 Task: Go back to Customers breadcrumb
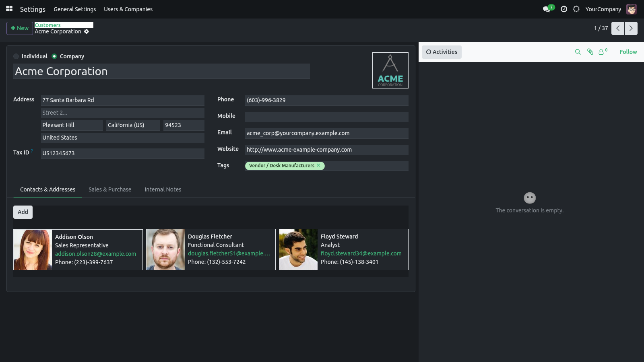tap(47, 25)
